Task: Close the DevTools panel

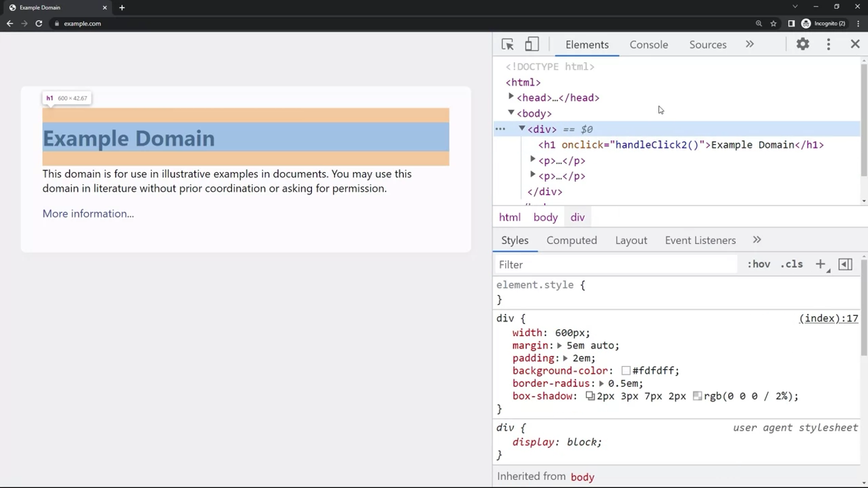Action: (855, 44)
